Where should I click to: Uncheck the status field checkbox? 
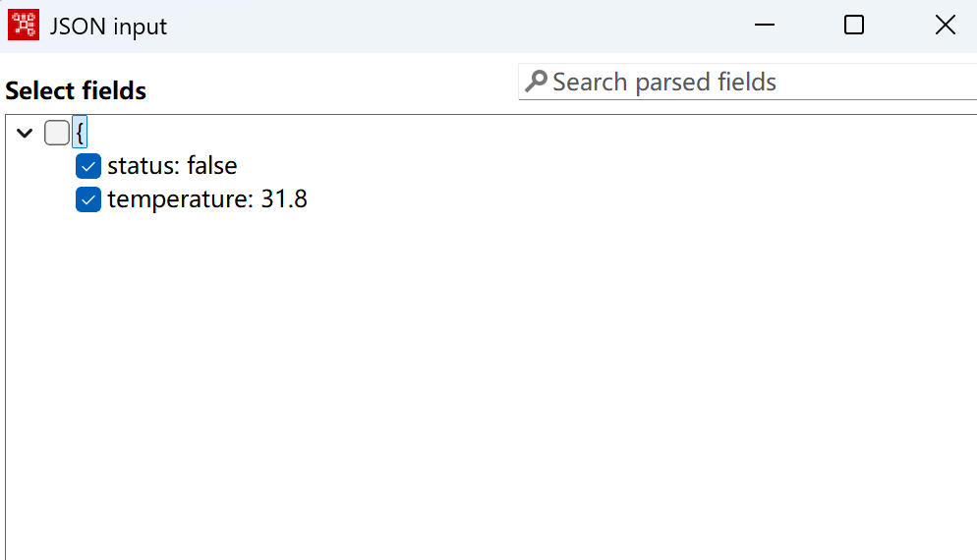coord(88,166)
